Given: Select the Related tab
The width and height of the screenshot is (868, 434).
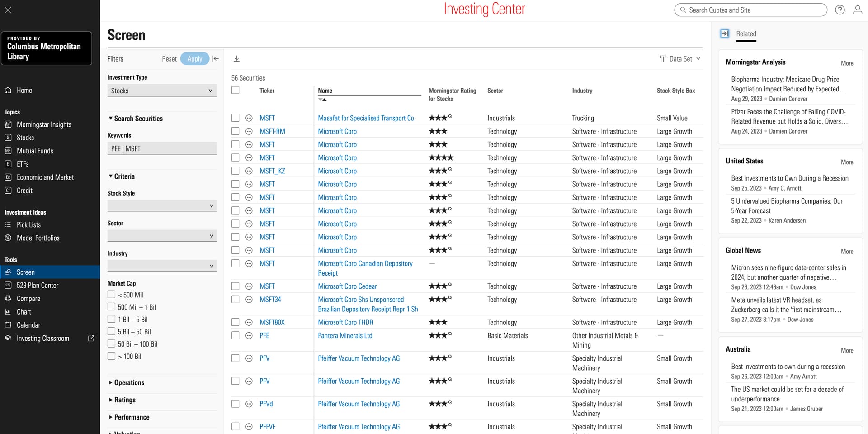Looking at the screenshot, I should pyautogui.click(x=746, y=34).
